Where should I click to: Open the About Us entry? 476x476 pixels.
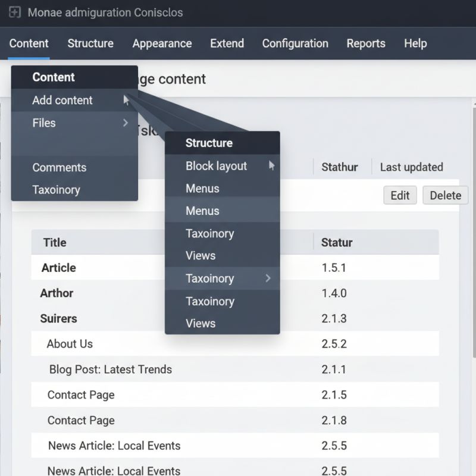coord(70,344)
